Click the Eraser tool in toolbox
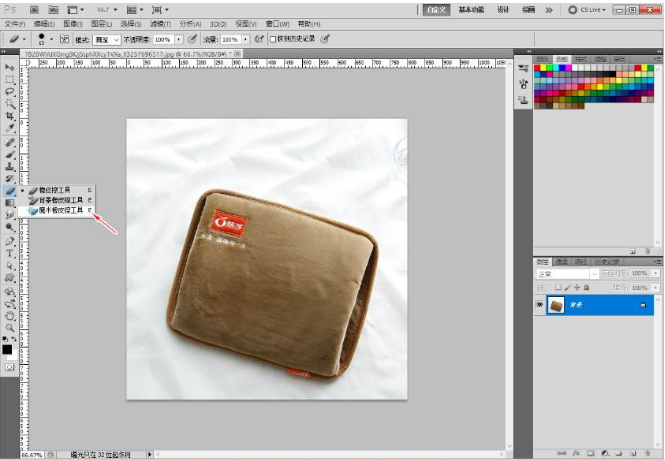This screenshot has width=665, height=460. (x=9, y=191)
